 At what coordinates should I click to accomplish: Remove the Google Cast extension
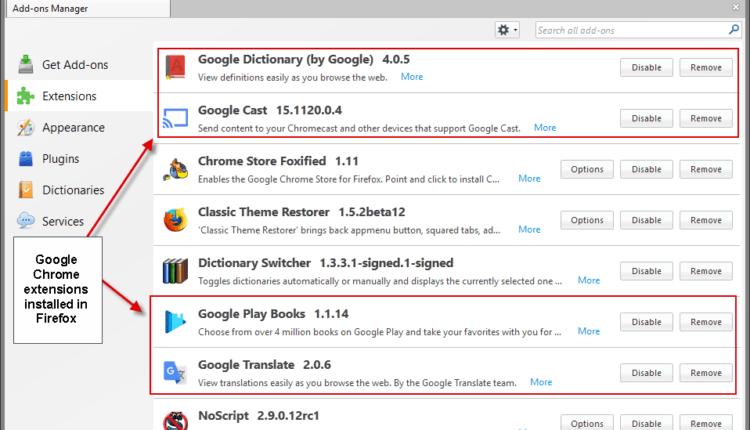coord(706,118)
